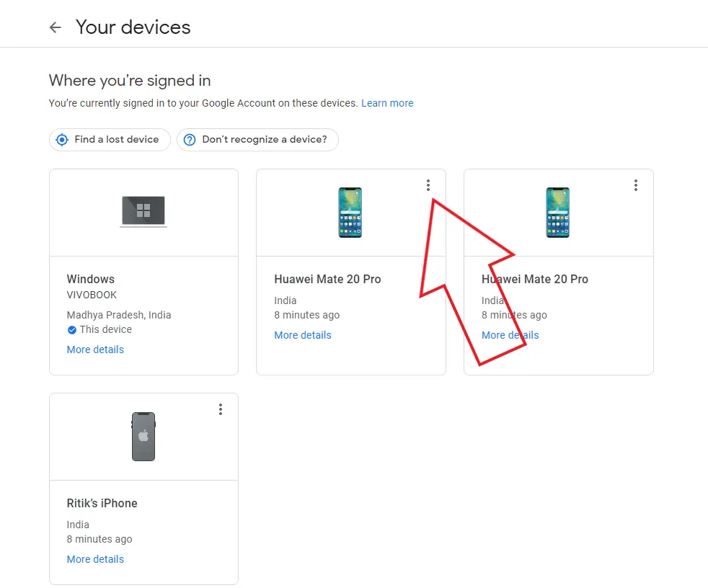
Task: Click the rightmost card's Huawei phone image
Action: click(x=557, y=212)
